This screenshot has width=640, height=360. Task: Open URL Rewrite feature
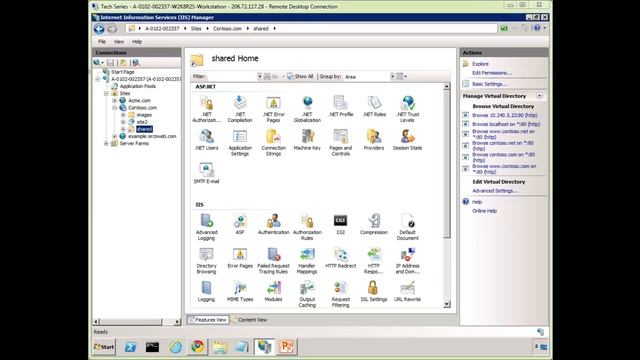point(407,291)
